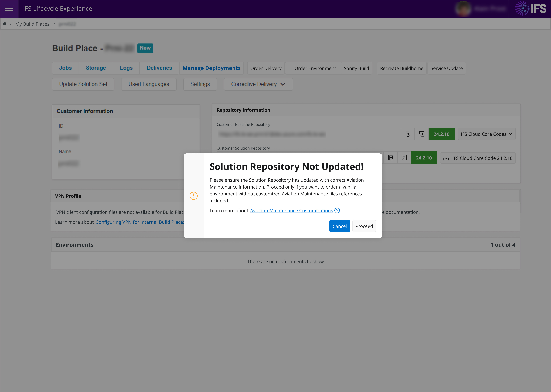Click Sanity Build button
The width and height of the screenshot is (551, 392).
[356, 68]
